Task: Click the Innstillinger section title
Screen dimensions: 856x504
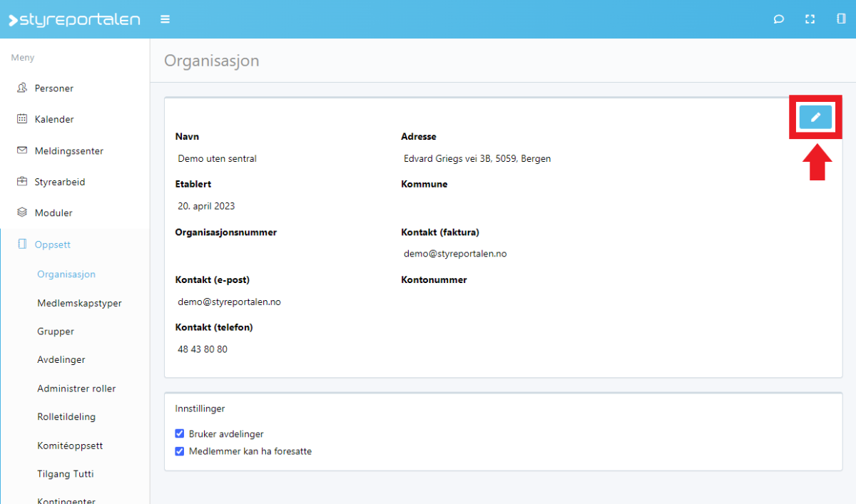Action: pos(200,409)
